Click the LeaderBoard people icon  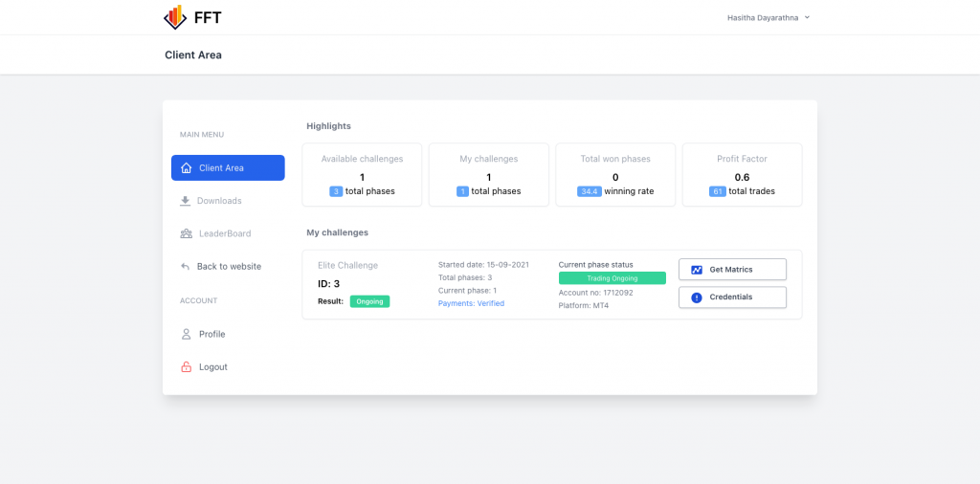186,233
